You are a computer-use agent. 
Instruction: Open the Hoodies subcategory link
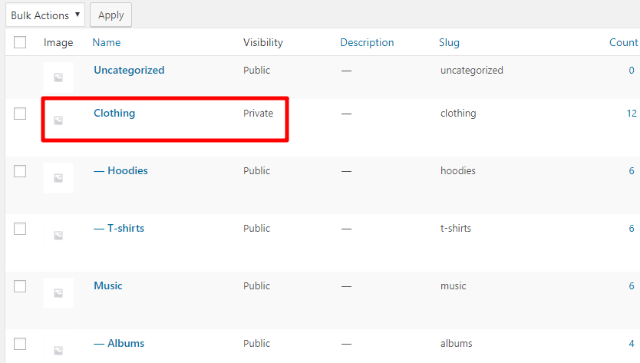[121, 171]
